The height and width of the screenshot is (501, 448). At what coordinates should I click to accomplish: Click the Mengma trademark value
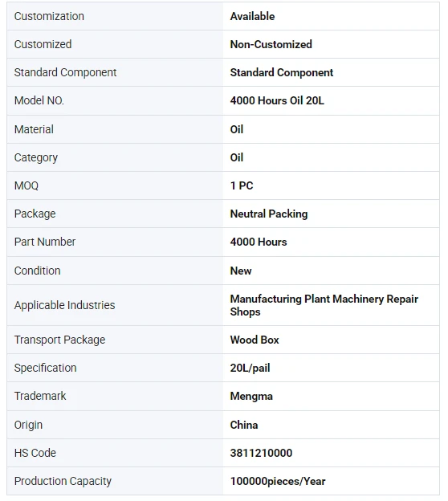click(x=251, y=396)
